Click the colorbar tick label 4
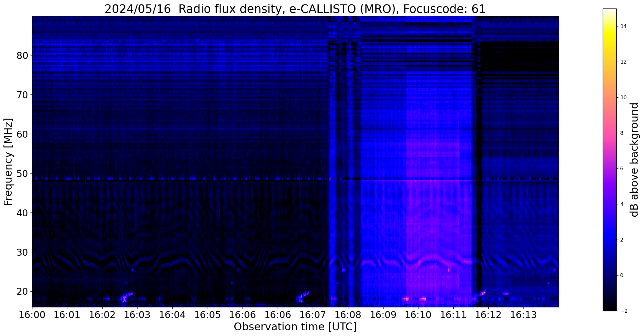 click(x=622, y=204)
